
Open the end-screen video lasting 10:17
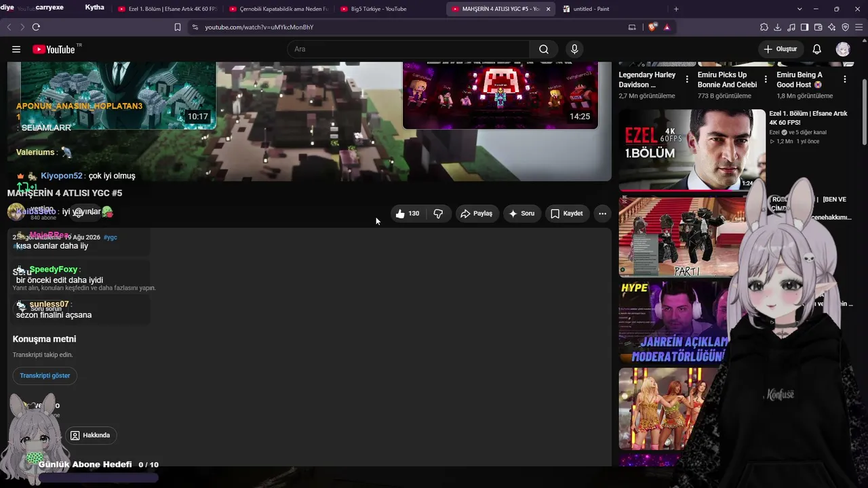[x=118, y=95]
